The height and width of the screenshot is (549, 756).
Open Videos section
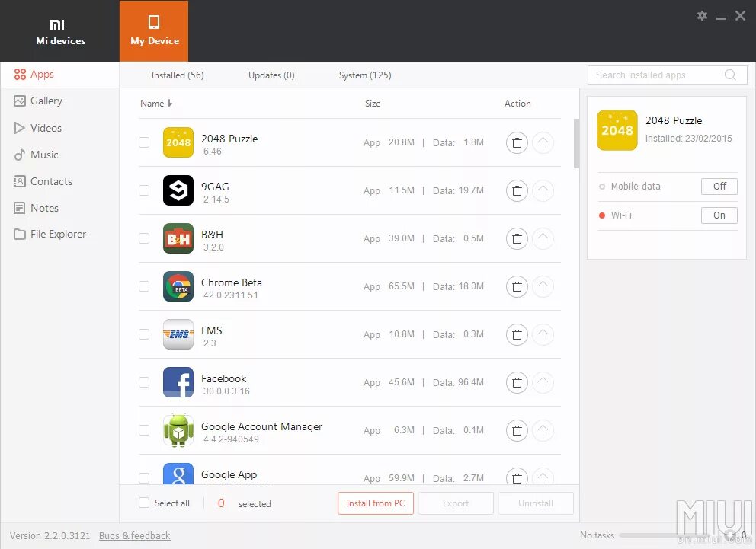pos(59,128)
